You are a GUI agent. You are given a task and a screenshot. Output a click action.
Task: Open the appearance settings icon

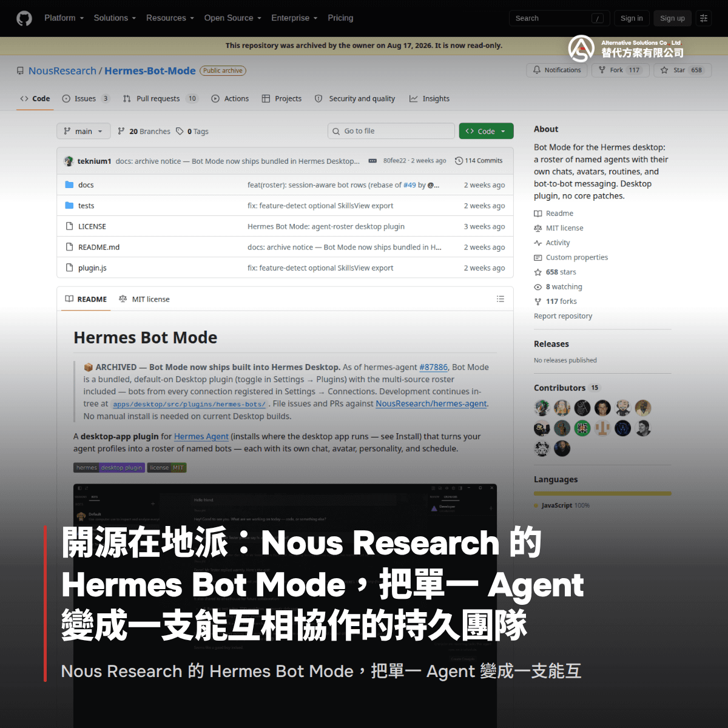pyautogui.click(x=704, y=18)
